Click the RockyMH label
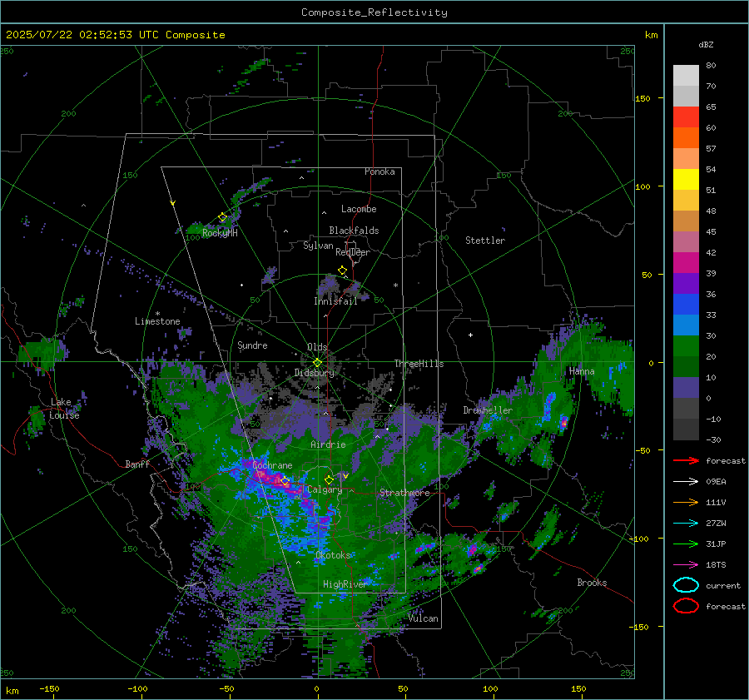The image size is (749, 700). click(220, 233)
